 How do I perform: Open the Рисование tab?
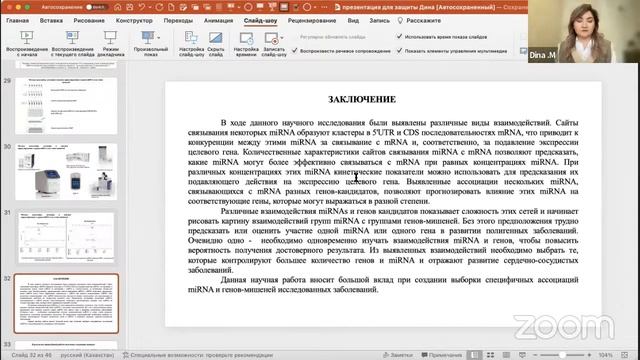[89, 20]
